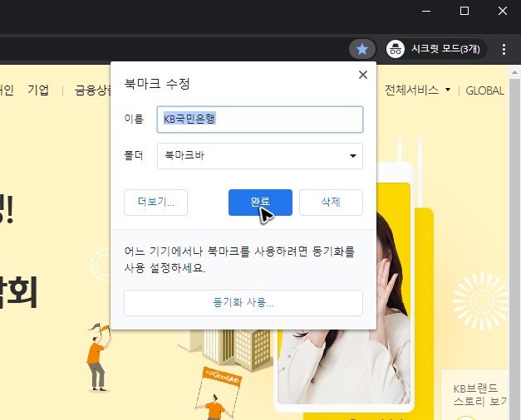Maximize the browser window
The image size is (521, 420).
tap(464, 11)
